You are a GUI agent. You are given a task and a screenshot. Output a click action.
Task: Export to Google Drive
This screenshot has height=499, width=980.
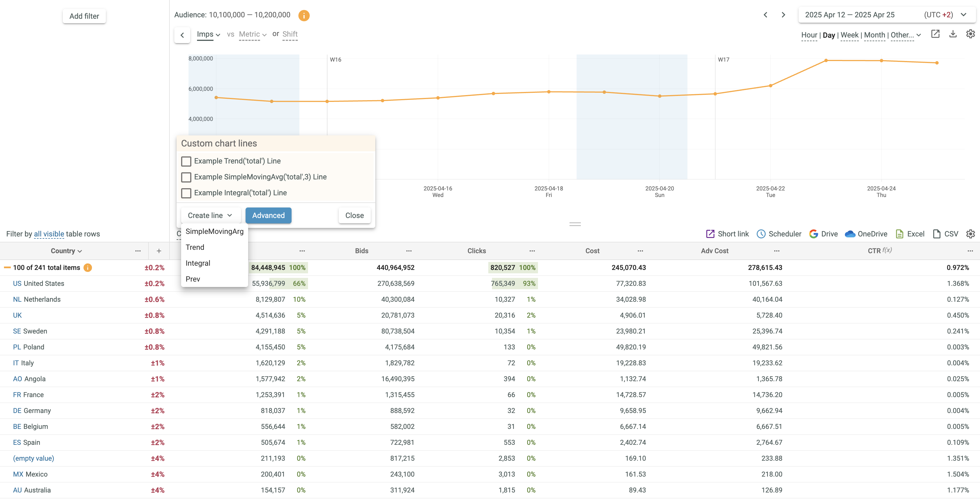(x=823, y=234)
